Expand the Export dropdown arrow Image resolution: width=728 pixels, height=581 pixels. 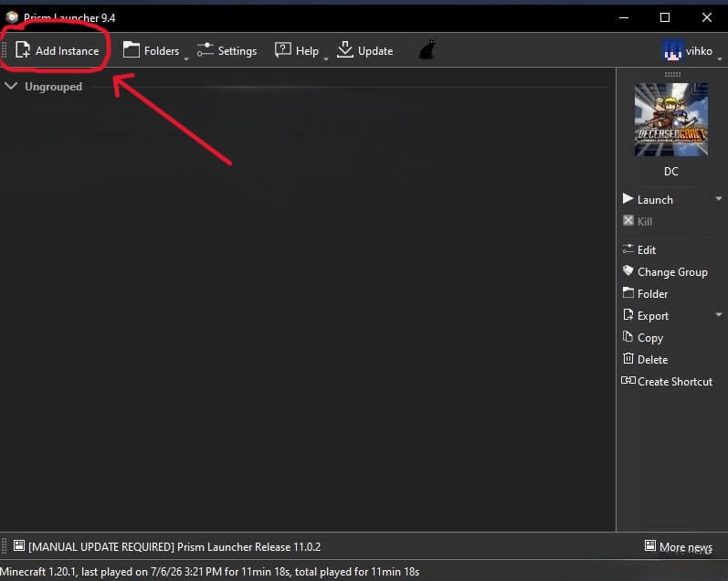[x=718, y=314]
